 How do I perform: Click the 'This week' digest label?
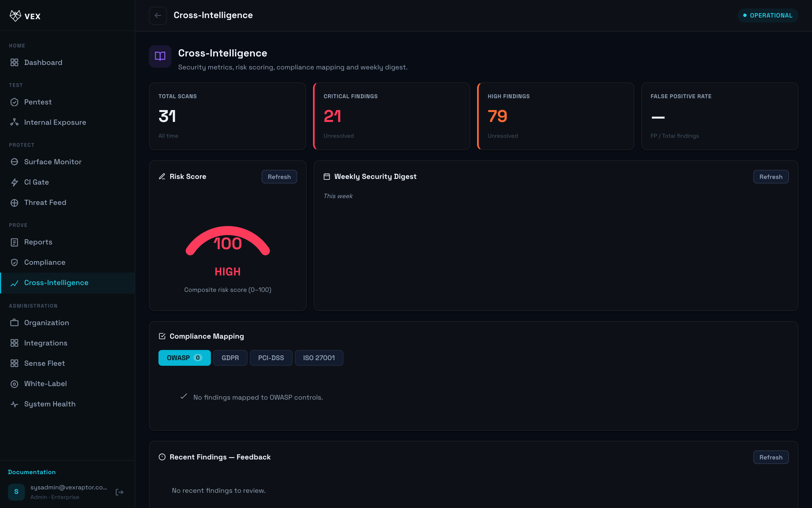click(x=338, y=196)
